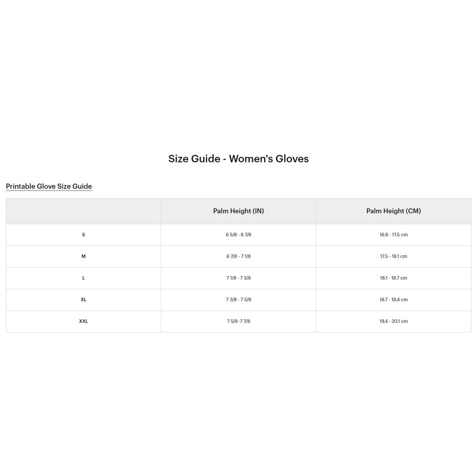Click the 18.1 - 18.7 cm cell
476x476 pixels.
tap(393, 278)
